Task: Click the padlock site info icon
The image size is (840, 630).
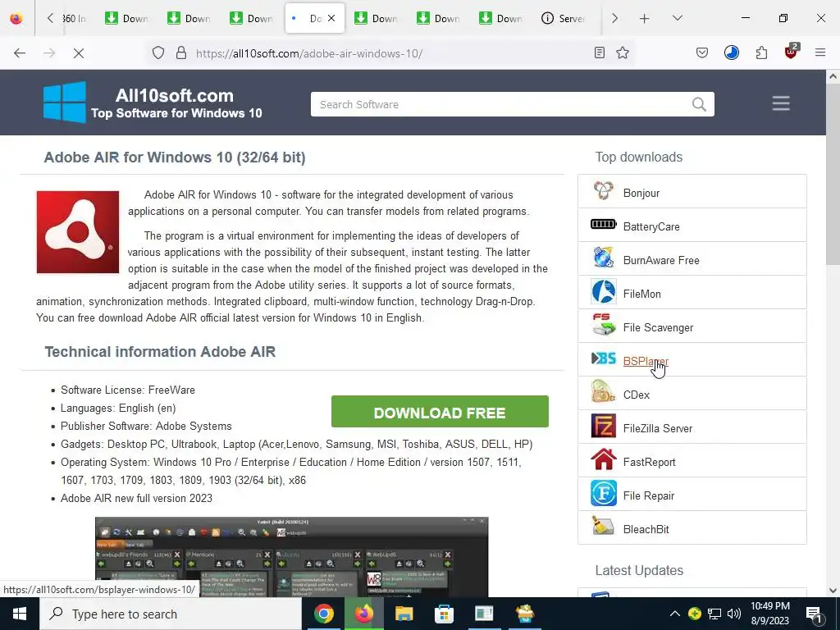Action: (x=181, y=53)
